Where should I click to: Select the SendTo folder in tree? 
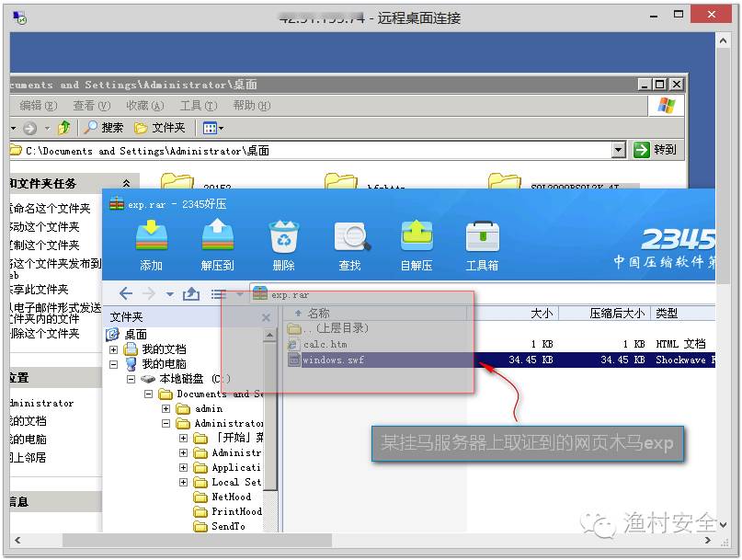click(x=228, y=526)
